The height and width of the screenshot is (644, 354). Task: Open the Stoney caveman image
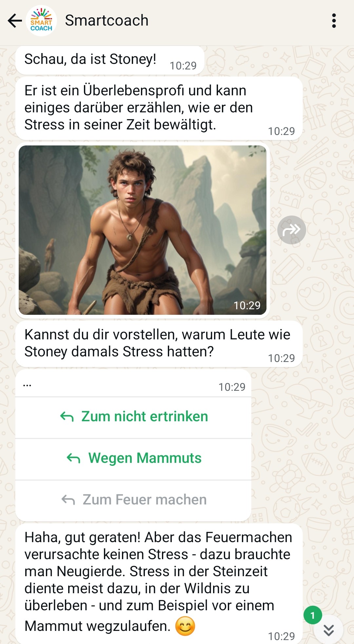pyautogui.click(x=143, y=230)
